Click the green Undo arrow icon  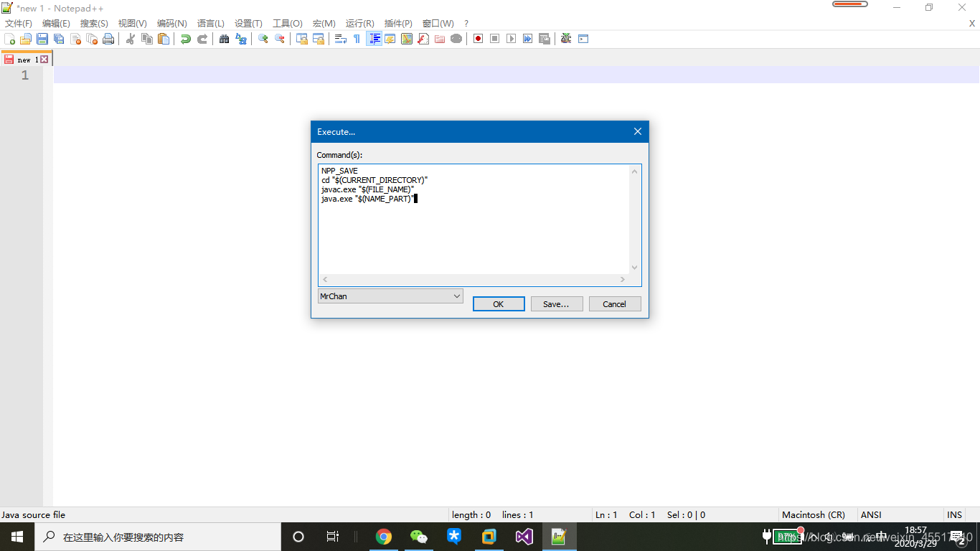tap(186, 39)
